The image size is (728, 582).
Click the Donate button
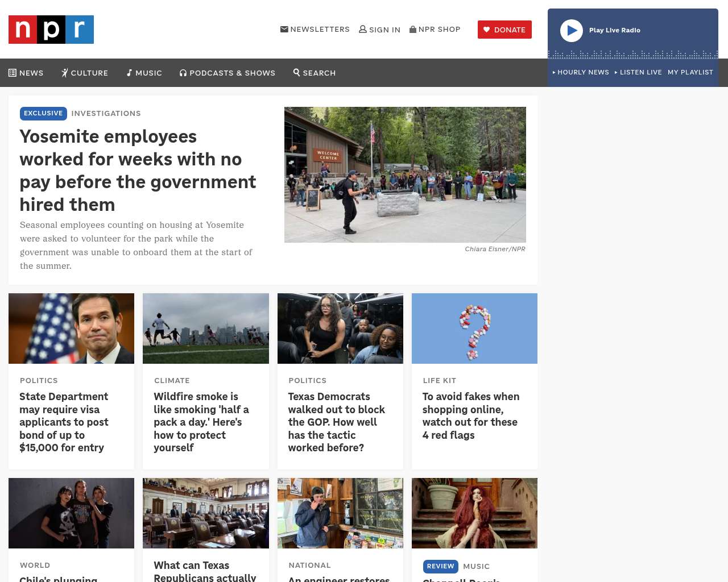pos(504,30)
